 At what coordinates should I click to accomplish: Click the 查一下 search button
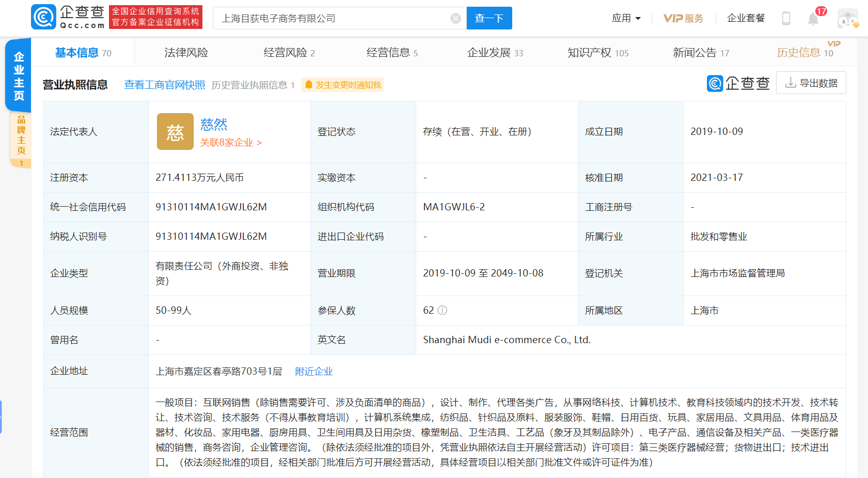pyautogui.click(x=489, y=19)
